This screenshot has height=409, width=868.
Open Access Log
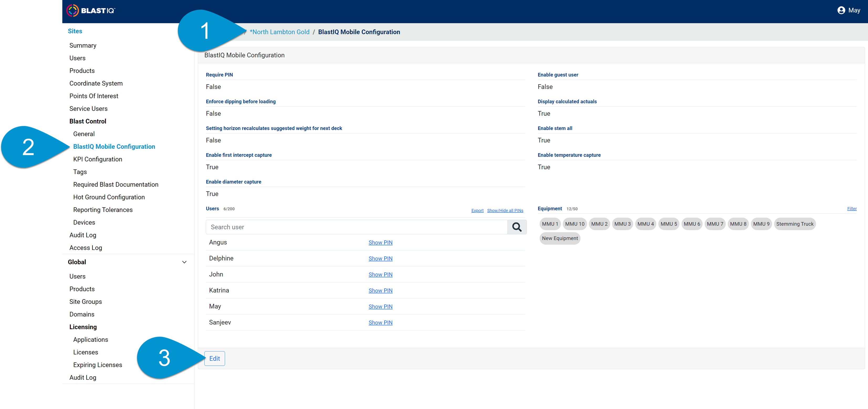pyautogui.click(x=86, y=248)
